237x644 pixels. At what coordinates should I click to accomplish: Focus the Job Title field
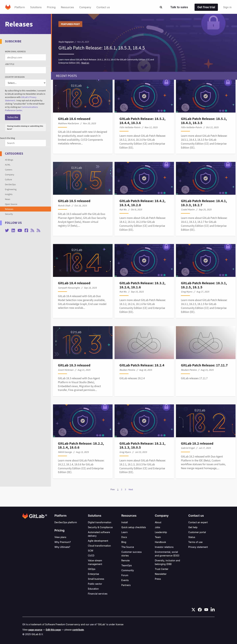tap(26, 70)
